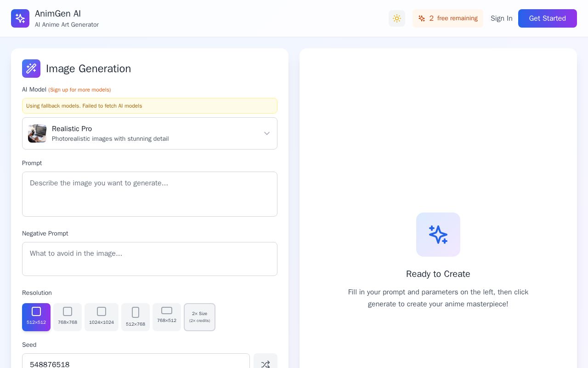Click into the Prompt text area

pos(150,194)
